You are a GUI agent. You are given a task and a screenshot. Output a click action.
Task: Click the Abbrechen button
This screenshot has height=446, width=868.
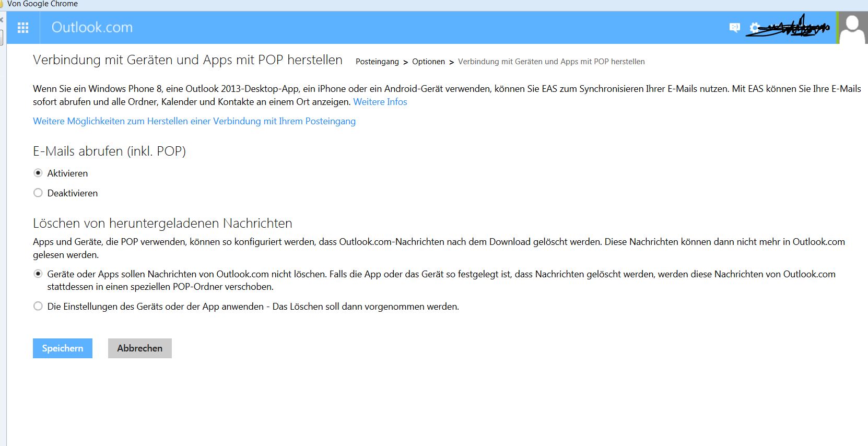point(140,348)
